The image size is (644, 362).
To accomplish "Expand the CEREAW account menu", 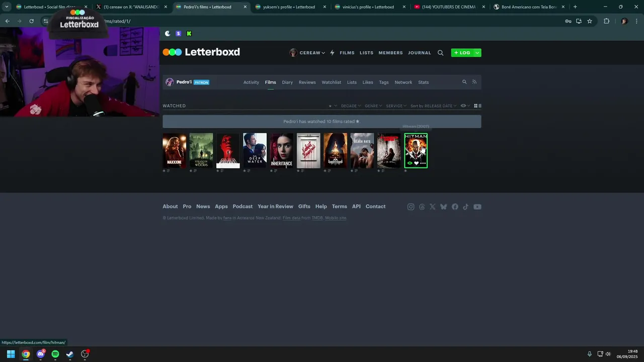I will [x=307, y=53].
